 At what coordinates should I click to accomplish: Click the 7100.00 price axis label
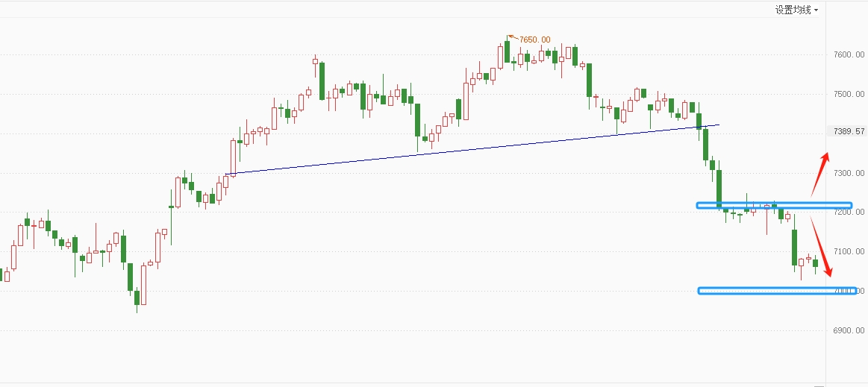pos(849,251)
